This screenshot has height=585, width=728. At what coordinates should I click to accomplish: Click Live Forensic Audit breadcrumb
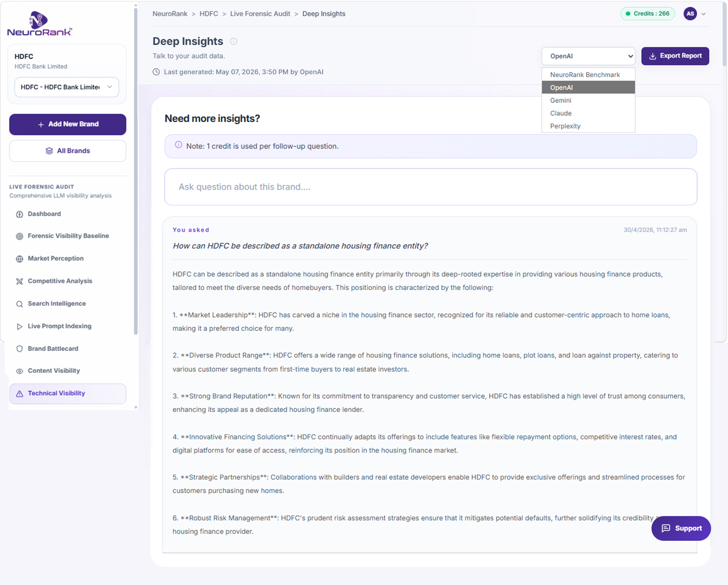point(260,14)
